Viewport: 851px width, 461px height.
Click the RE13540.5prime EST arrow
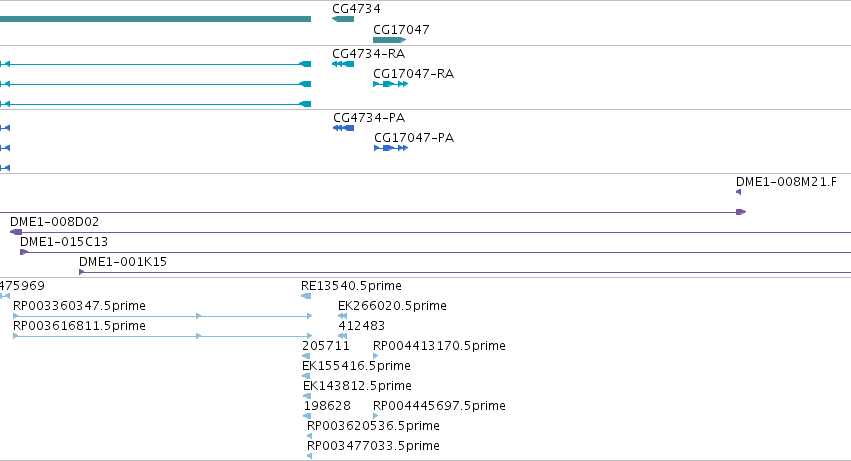(x=306, y=296)
